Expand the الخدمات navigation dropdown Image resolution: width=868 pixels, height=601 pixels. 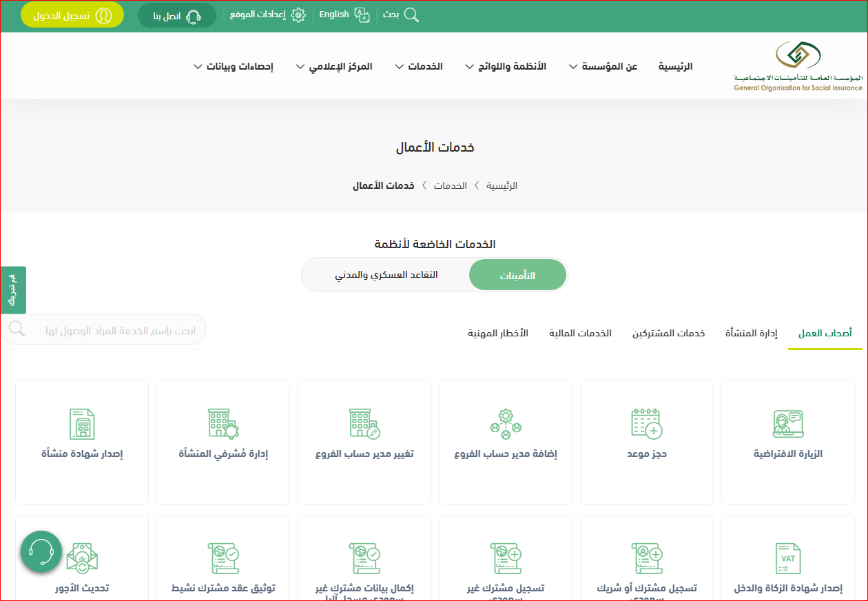[419, 67]
